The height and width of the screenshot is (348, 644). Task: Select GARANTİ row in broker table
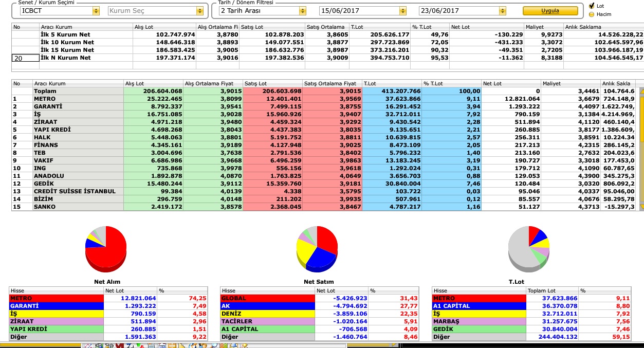pos(324,106)
